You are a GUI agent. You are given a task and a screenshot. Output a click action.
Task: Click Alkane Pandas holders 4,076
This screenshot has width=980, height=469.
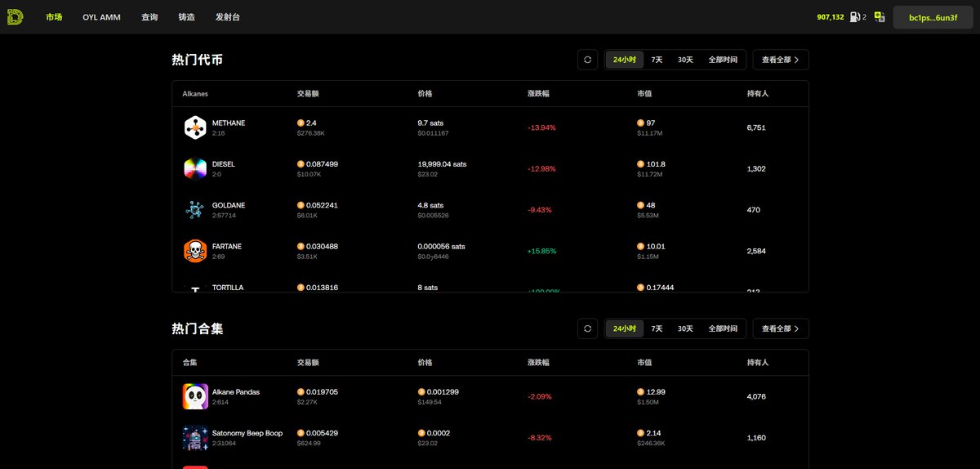pyautogui.click(x=756, y=397)
